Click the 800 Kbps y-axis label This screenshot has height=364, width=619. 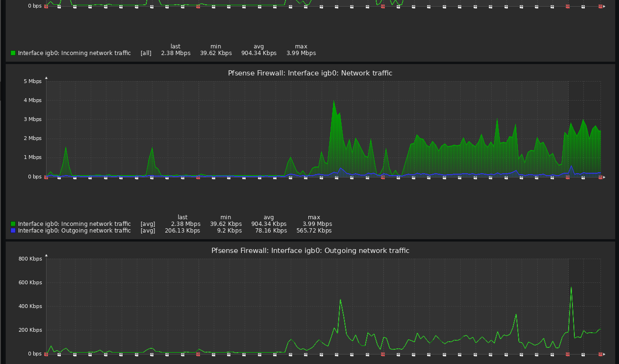30,259
